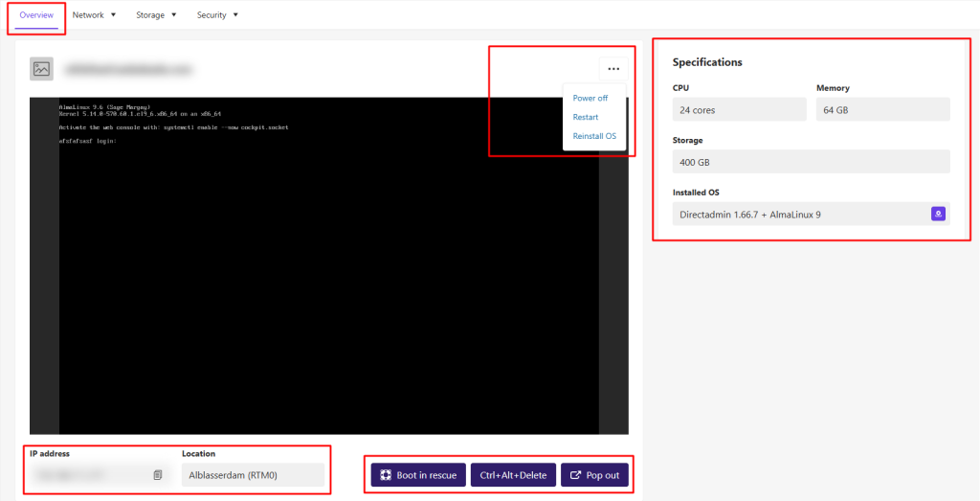This screenshot has width=980, height=501.
Task: Open the three-dots server actions menu
Action: [x=612, y=69]
